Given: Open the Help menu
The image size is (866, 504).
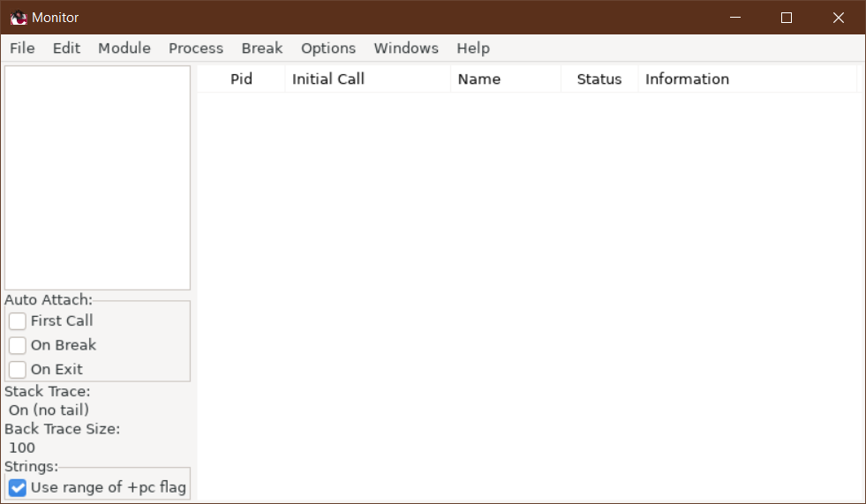Looking at the screenshot, I should [473, 49].
